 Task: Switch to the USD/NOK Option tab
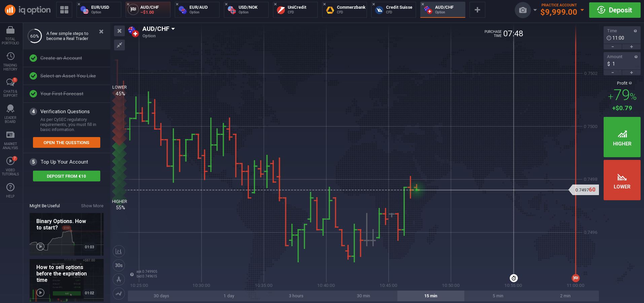246,10
